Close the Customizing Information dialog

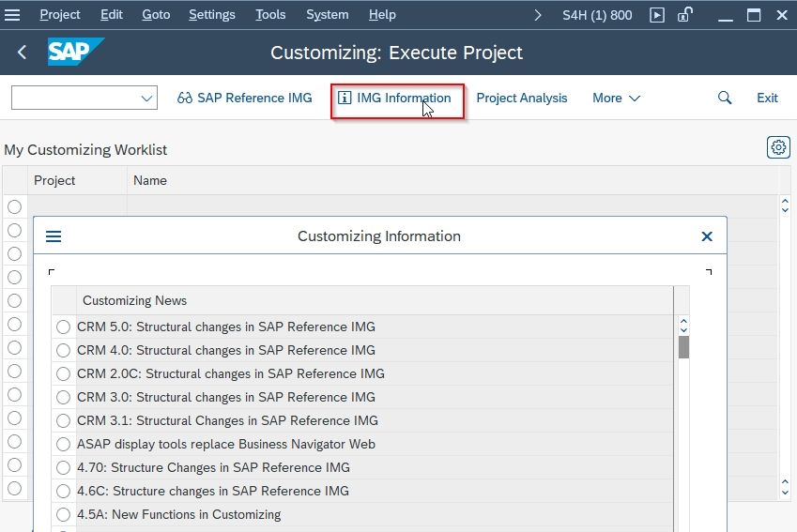[x=707, y=236]
